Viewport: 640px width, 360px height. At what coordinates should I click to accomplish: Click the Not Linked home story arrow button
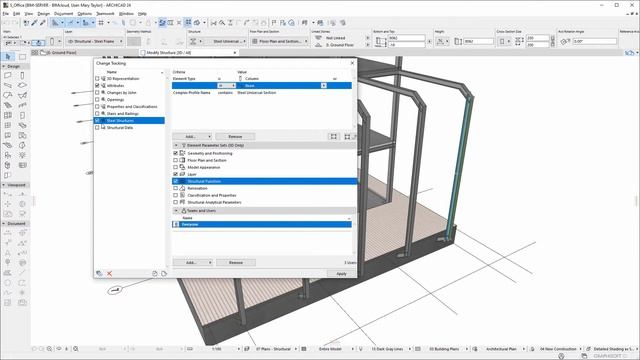point(367,38)
